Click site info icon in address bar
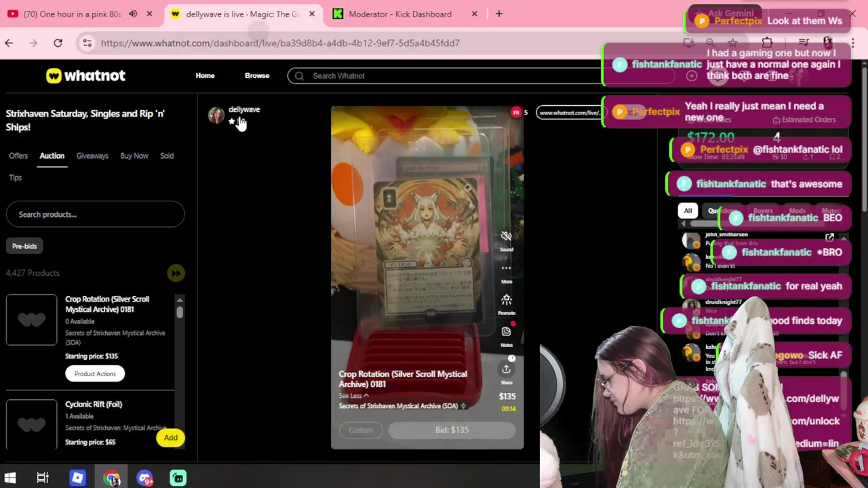Screen dimensions: 868x488 point(87,43)
